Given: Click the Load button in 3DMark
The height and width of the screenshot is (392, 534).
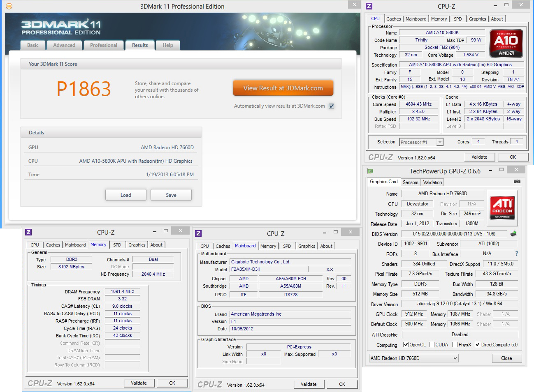Looking at the screenshot, I should point(126,195).
